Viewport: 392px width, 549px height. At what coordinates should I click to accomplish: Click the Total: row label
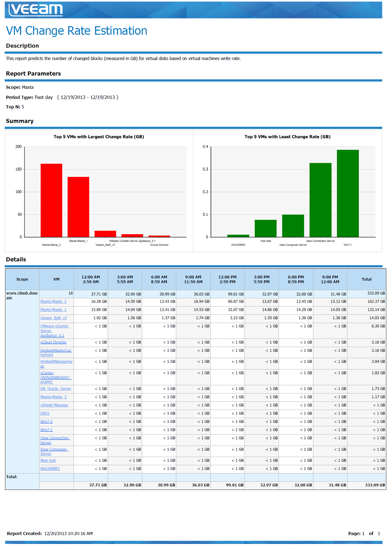point(12,477)
